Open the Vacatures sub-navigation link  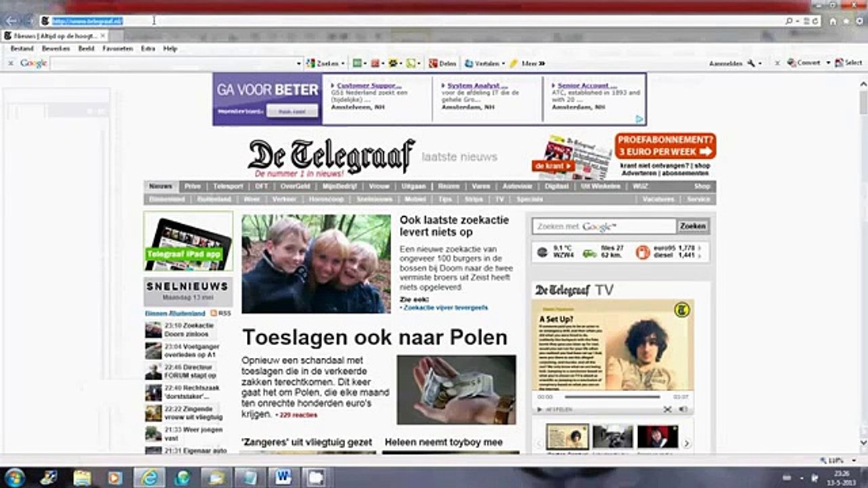point(658,199)
